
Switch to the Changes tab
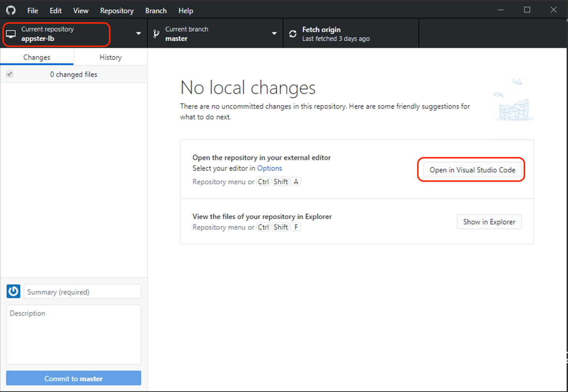click(37, 57)
